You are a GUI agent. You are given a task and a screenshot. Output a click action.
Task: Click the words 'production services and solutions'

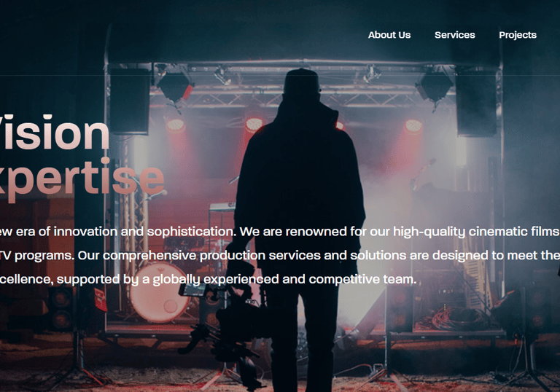point(303,256)
